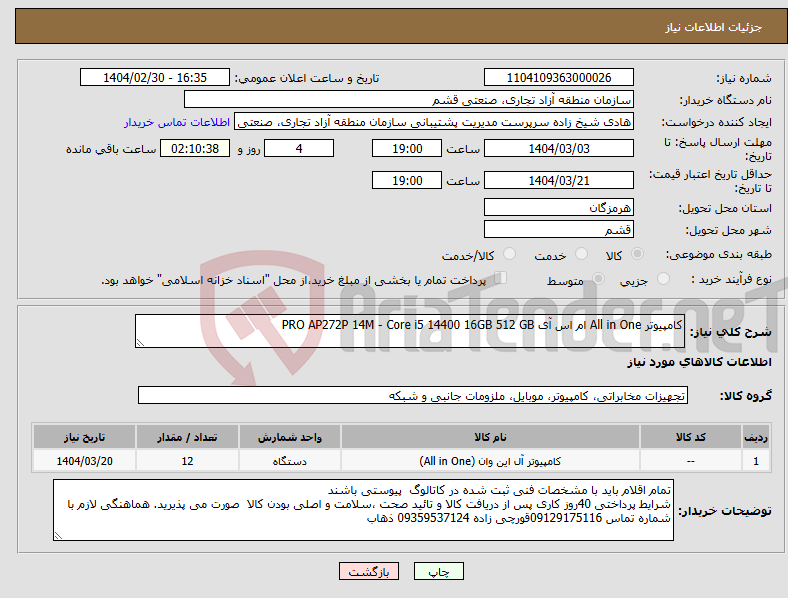Click the unit cell دستگاه

click(x=290, y=461)
